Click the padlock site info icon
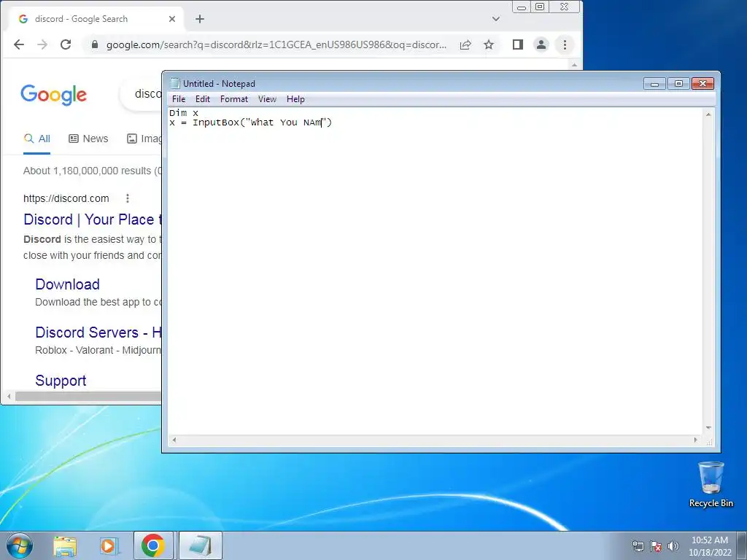 point(95,44)
